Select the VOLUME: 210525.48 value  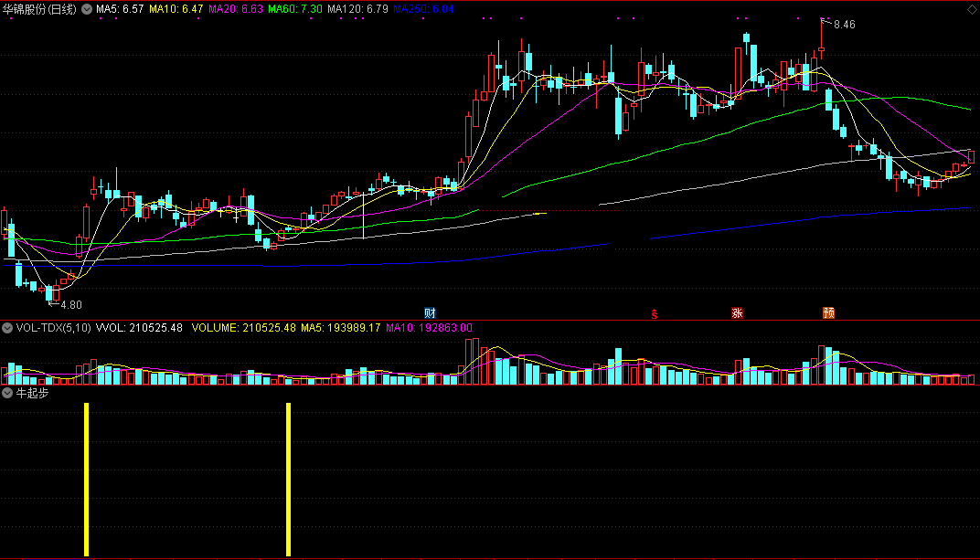click(x=243, y=328)
